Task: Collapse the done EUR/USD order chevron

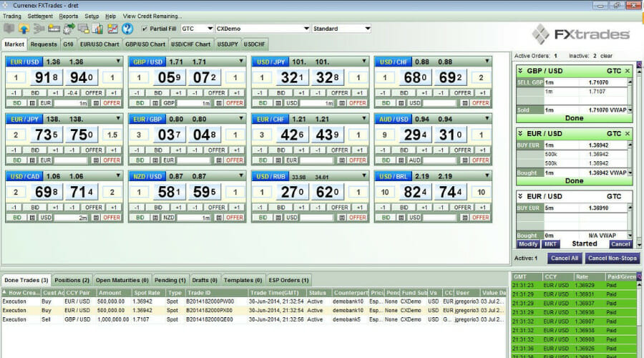Action: (520, 134)
